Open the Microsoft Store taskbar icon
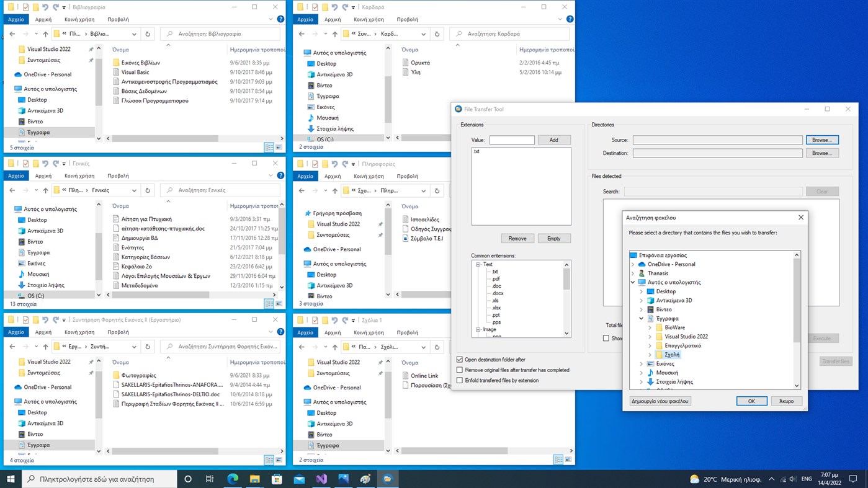Image resolution: width=868 pixels, height=488 pixels. click(x=277, y=479)
